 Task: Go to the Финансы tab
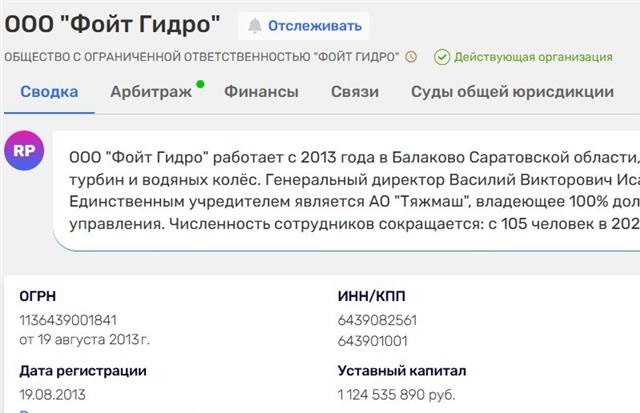(x=261, y=92)
